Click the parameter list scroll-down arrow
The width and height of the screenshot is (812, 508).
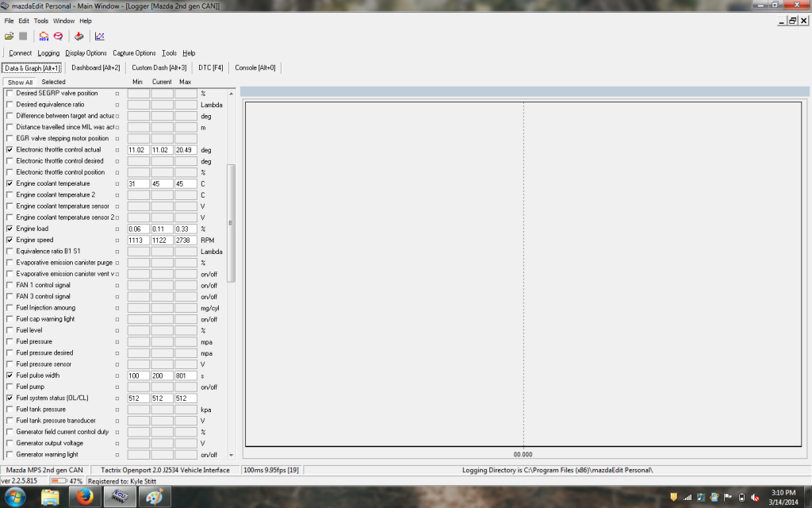[x=231, y=455]
